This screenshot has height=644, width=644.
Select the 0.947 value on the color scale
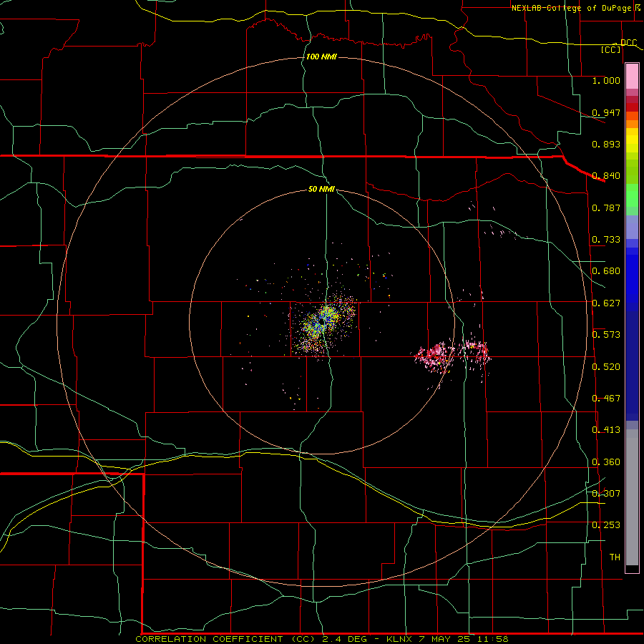click(x=606, y=112)
